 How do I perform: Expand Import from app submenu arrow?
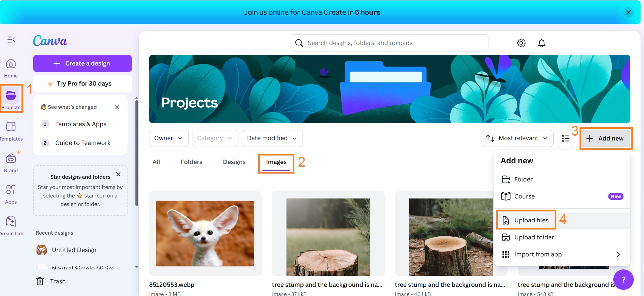[618, 254]
